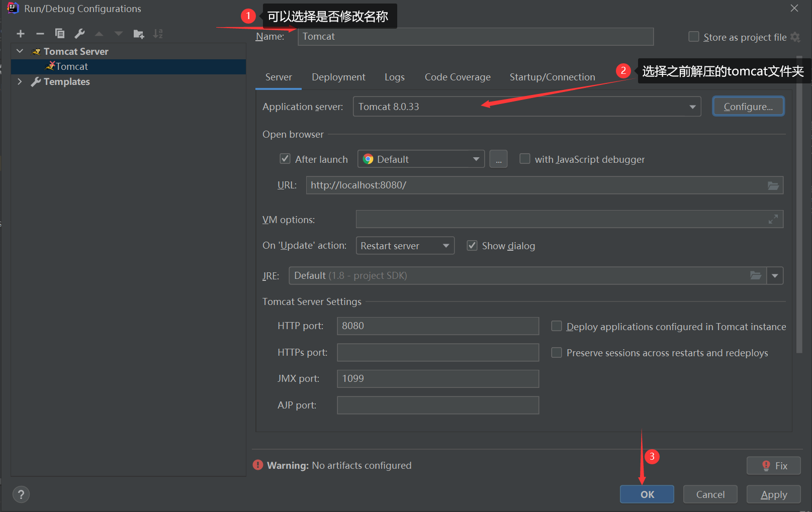The height and width of the screenshot is (512, 812).
Task: Click the AJP port field
Action: pyautogui.click(x=438, y=405)
